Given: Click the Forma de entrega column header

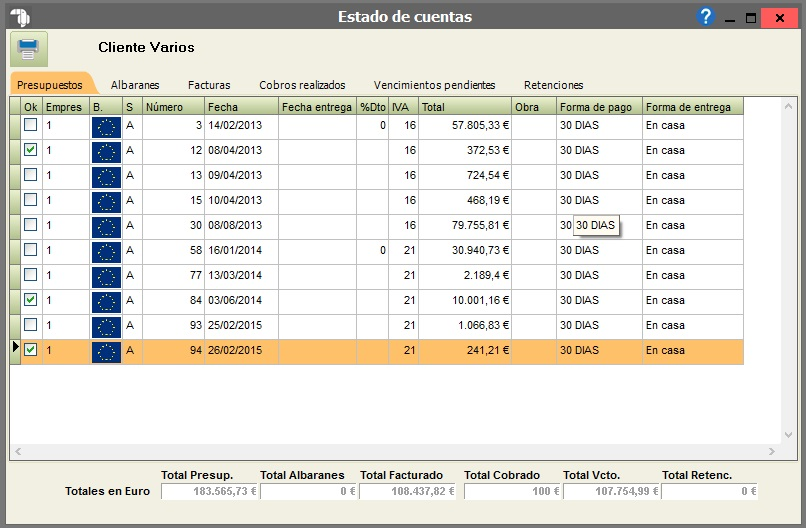Looking at the screenshot, I should tap(693, 106).
